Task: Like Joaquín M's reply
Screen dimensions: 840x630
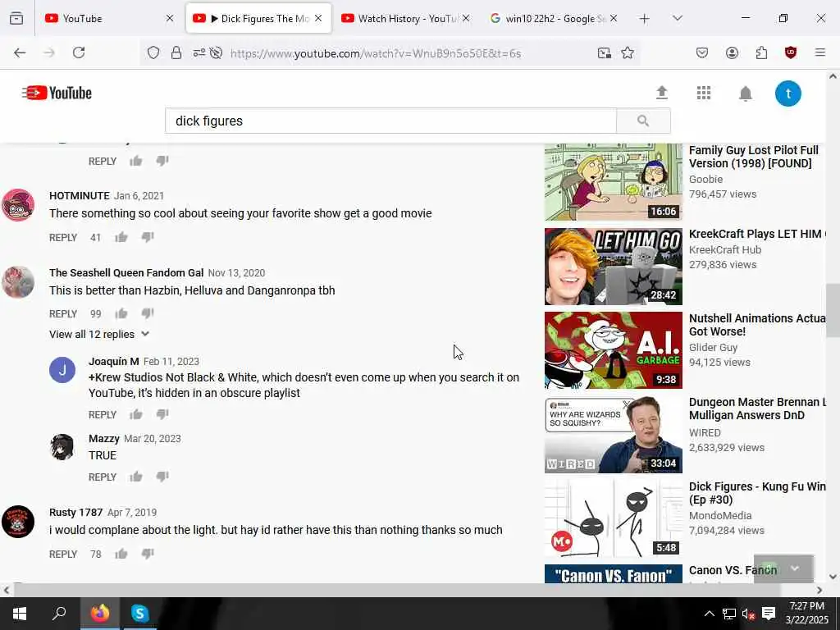Action: (x=136, y=414)
